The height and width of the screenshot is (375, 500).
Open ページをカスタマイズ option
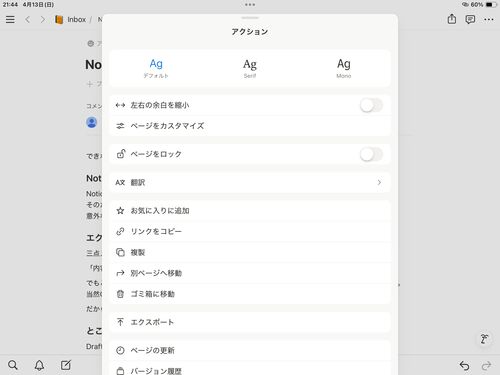[x=250, y=126]
